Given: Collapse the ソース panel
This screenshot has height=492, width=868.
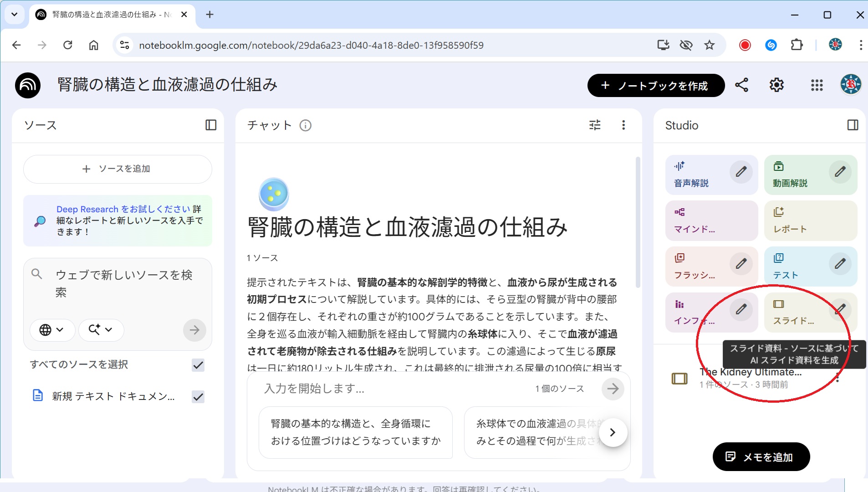Looking at the screenshot, I should (x=211, y=125).
